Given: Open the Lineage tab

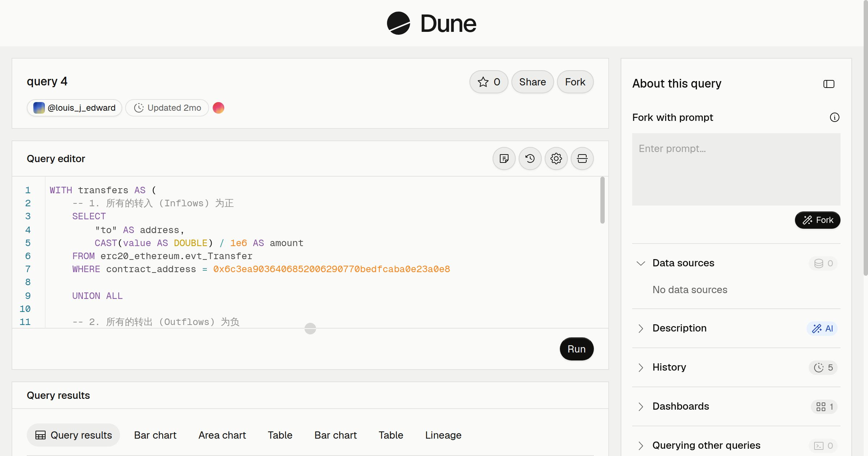Looking at the screenshot, I should tap(443, 435).
